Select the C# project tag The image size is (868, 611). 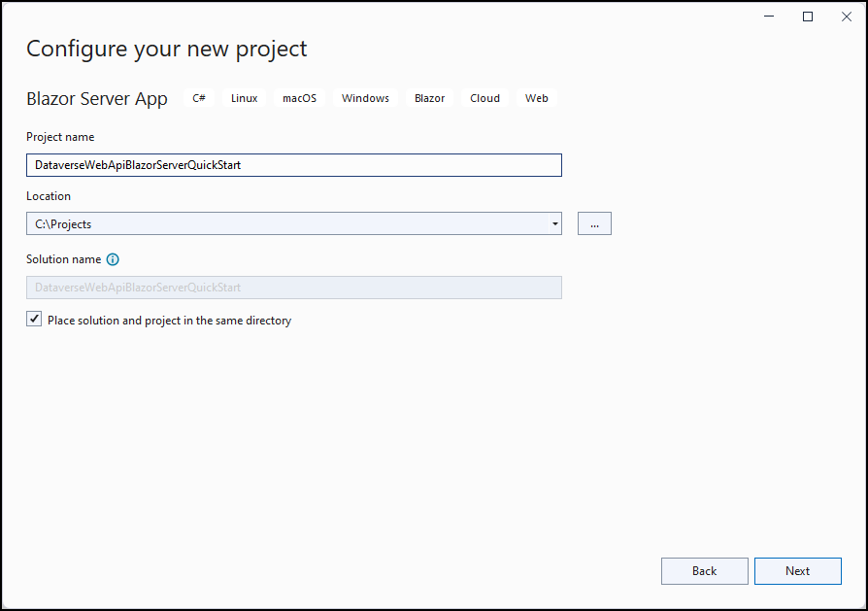(198, 97)
